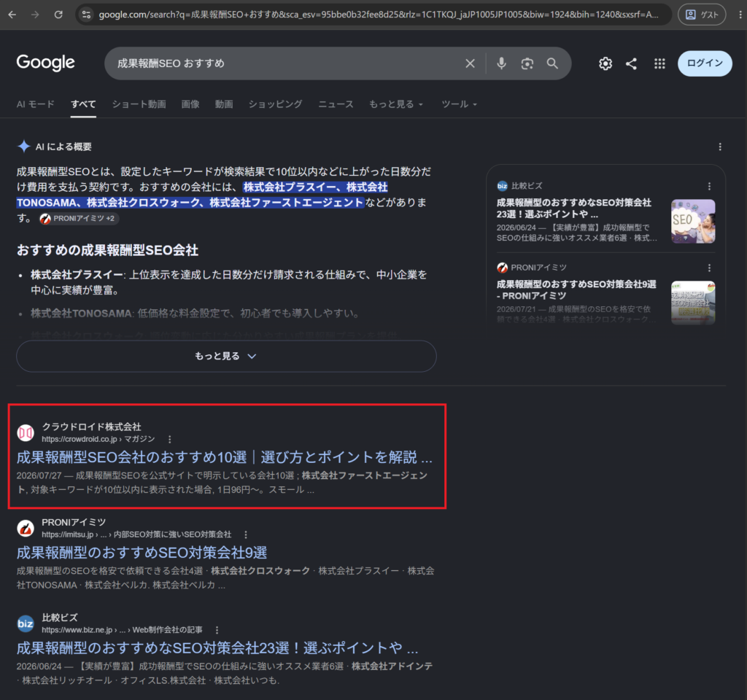
Task: Click the Google logo
Action: (x=46, y=63)
